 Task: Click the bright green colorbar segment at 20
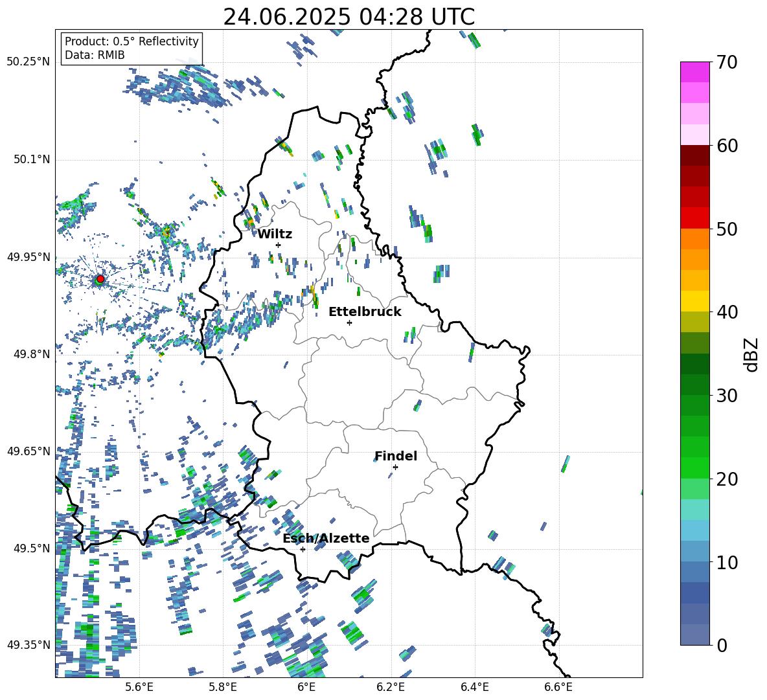pos(694,468)
